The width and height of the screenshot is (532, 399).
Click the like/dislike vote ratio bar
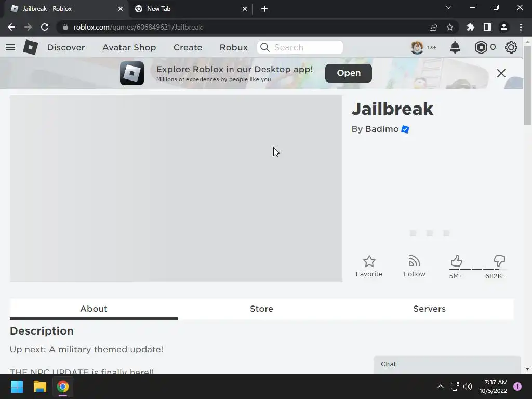pyautogui.click(x=478, y=270)
